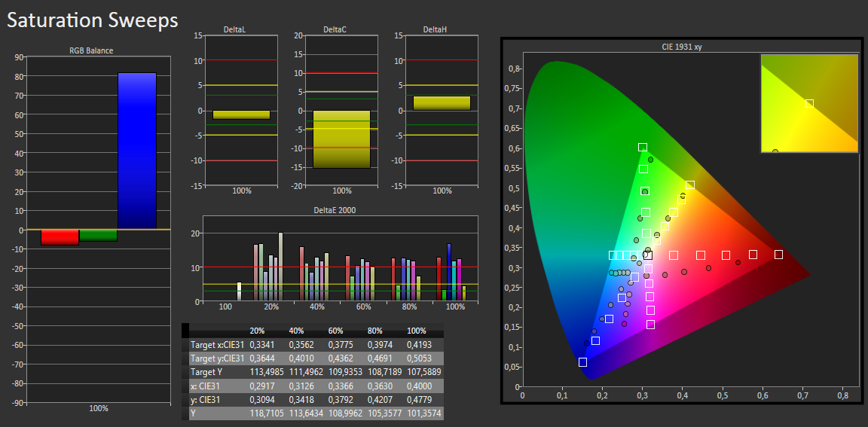Screen dimensions: 868x427
Task: Select table cell 0,2917
Action: [x=261, y=386]
